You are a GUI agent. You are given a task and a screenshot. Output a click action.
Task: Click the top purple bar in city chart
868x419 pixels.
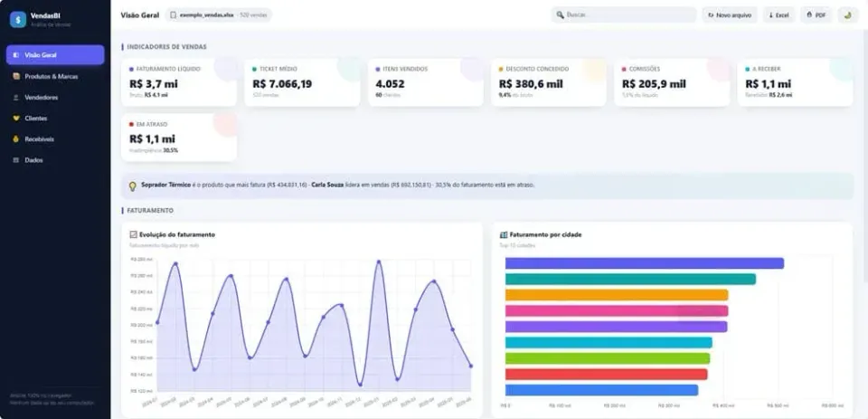pos(645,263)
